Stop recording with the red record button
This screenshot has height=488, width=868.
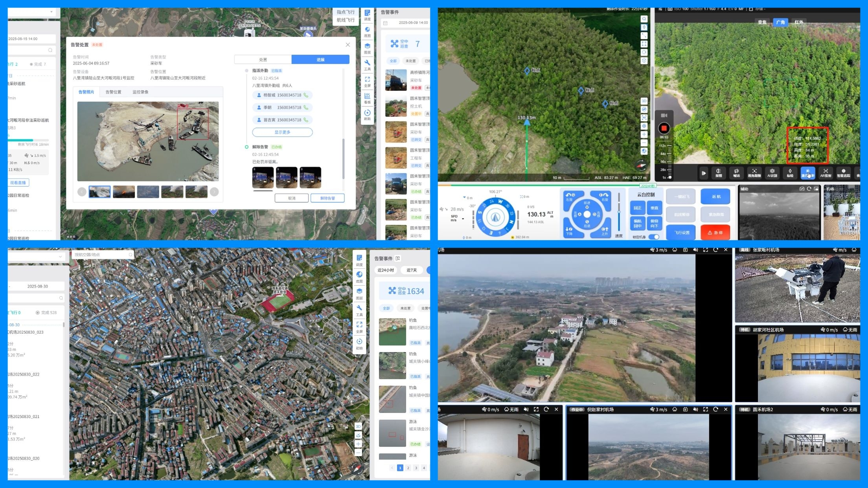(x=664, y=128)
